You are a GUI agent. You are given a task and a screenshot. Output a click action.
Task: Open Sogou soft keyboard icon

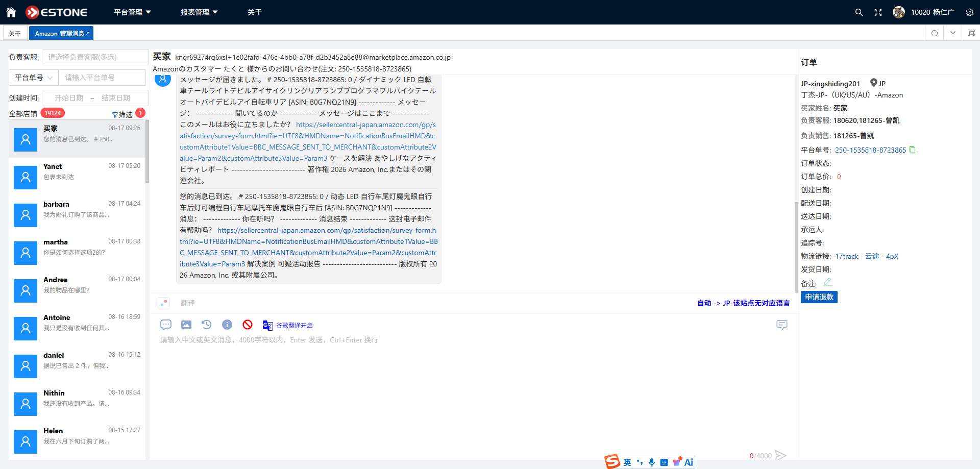664,462
